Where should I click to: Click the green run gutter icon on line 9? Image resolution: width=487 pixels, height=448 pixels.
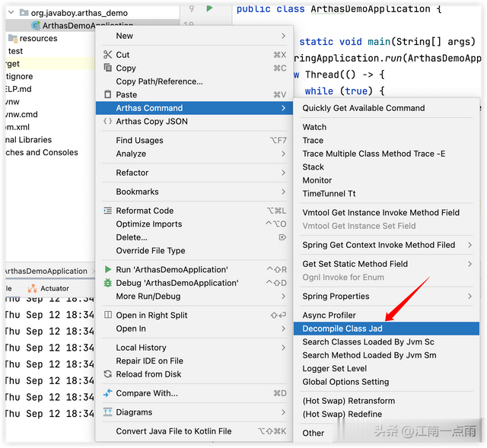click(210, 8)
